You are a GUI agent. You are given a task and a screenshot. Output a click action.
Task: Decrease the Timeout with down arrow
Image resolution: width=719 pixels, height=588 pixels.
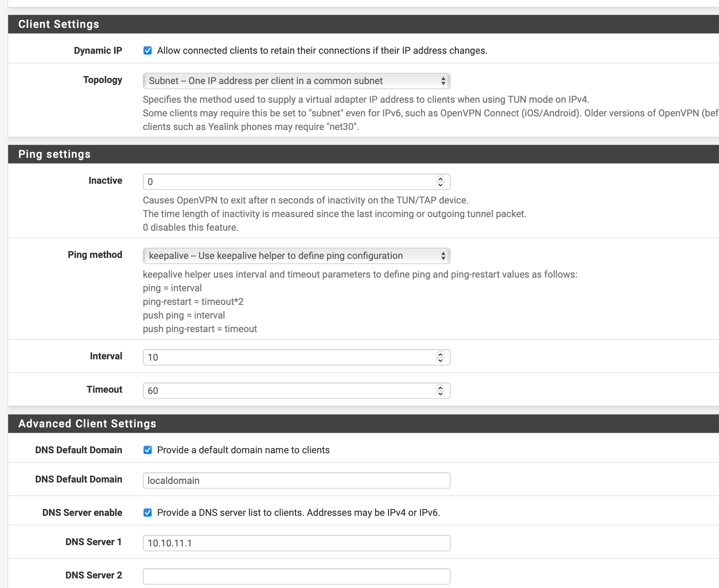coord(440,394)
